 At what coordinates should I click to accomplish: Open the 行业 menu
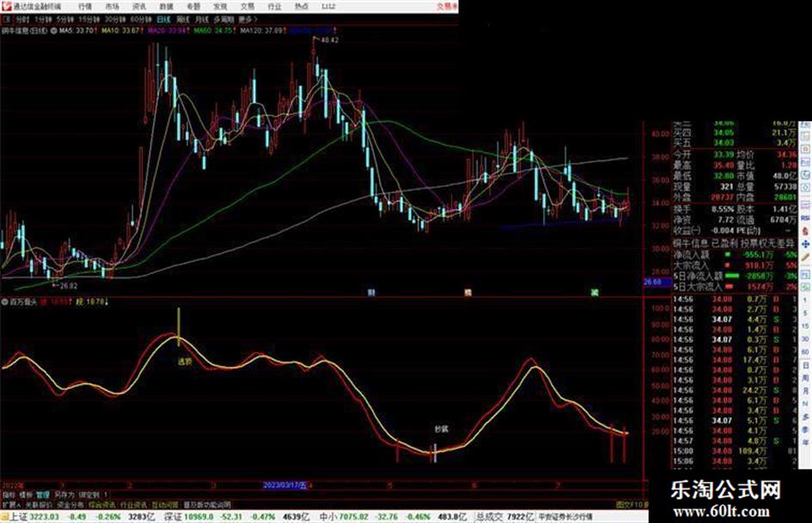(274, 6)
